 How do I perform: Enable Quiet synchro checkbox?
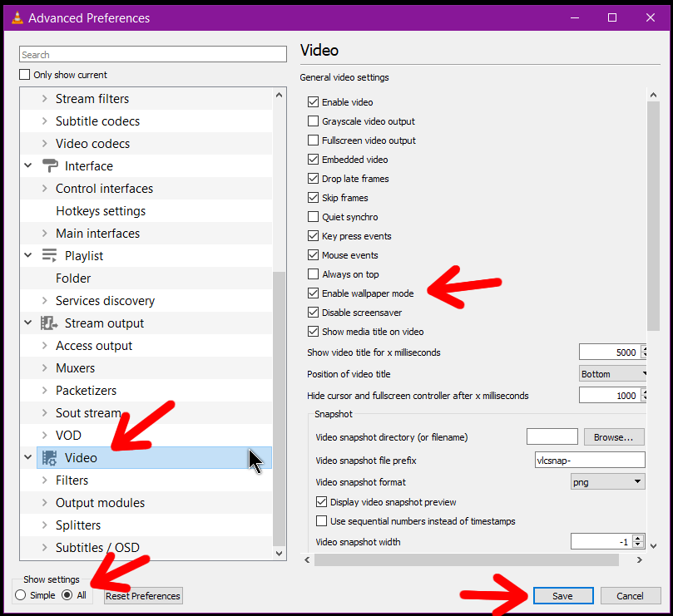(313, 217)
